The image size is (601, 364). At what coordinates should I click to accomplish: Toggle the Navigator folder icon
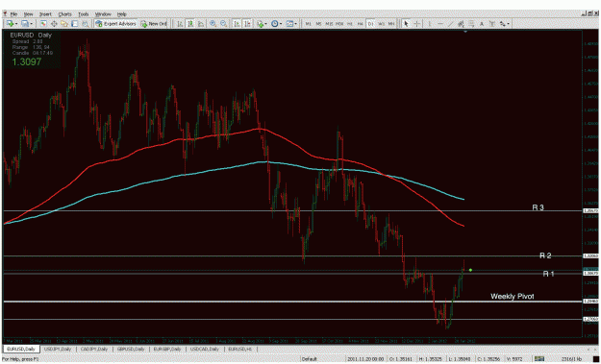point(64,24)
